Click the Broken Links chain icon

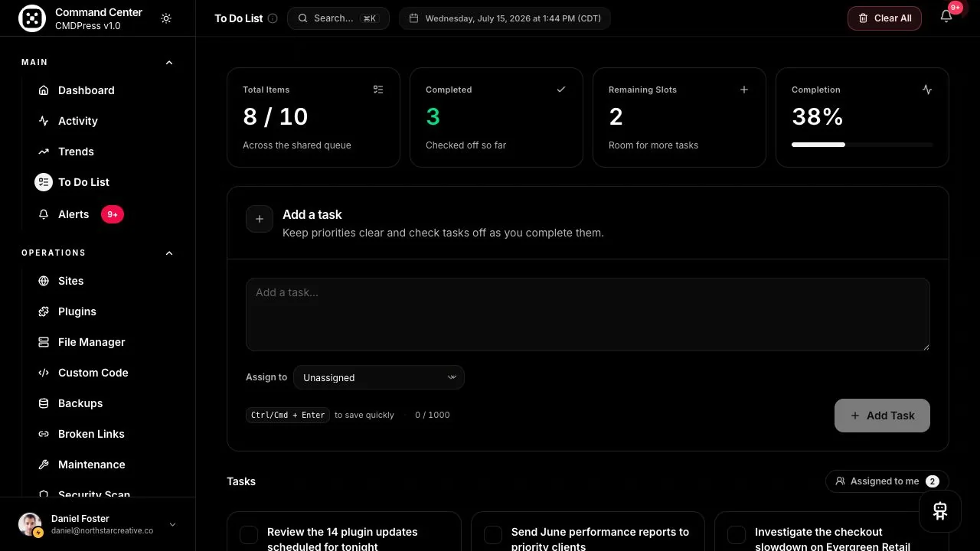pos(44,434)
